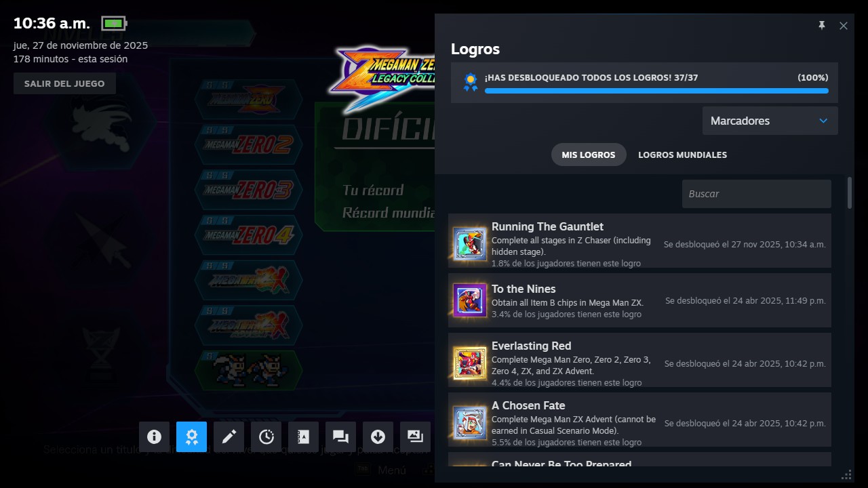Image resolution: width=868 pixels, height=488 pixels.
Task: Click the To the Nines achievement icon
Action: pos(470,300)
